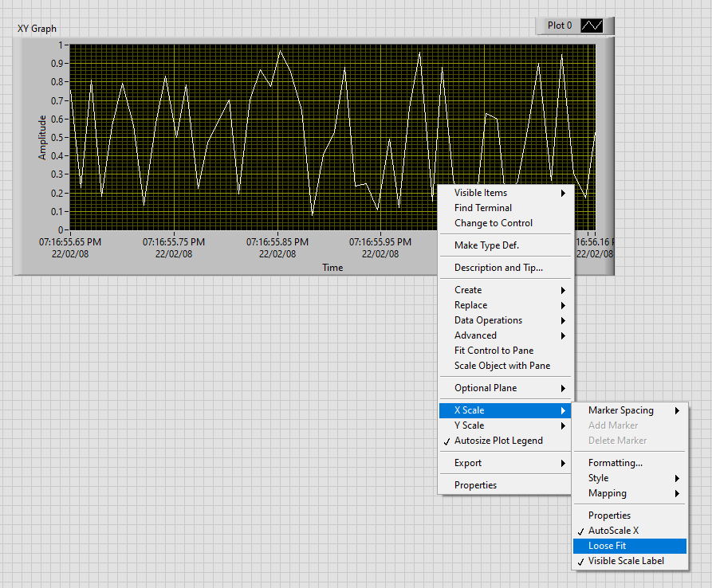
Task: Click the Amplitude axis label
Action: pos(42,138)
